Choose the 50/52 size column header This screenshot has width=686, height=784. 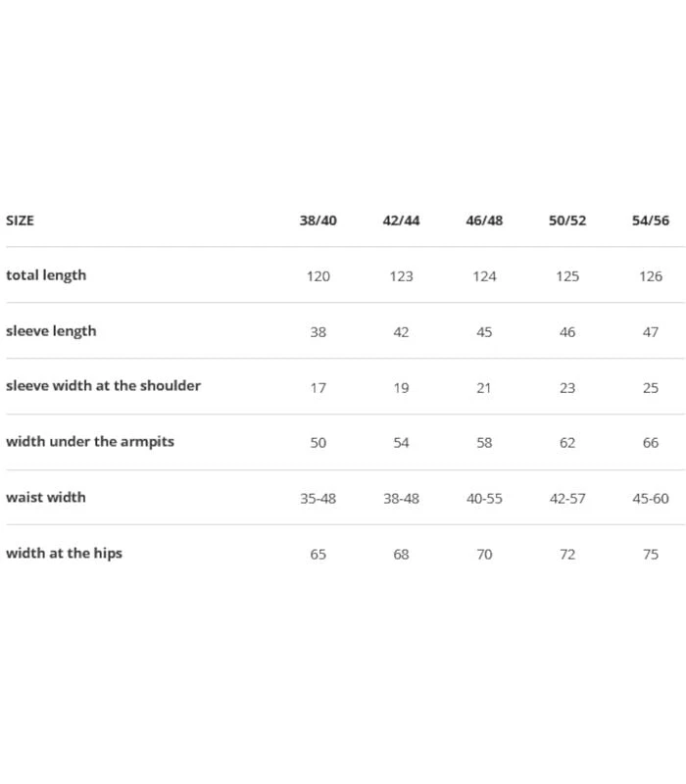click(x=567, y=220)
